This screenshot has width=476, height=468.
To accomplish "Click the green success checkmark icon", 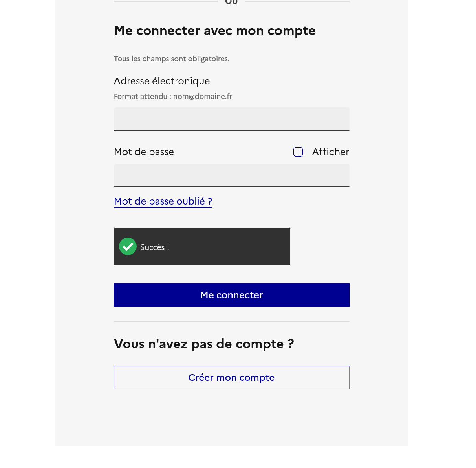I will [x=128, y=247].
